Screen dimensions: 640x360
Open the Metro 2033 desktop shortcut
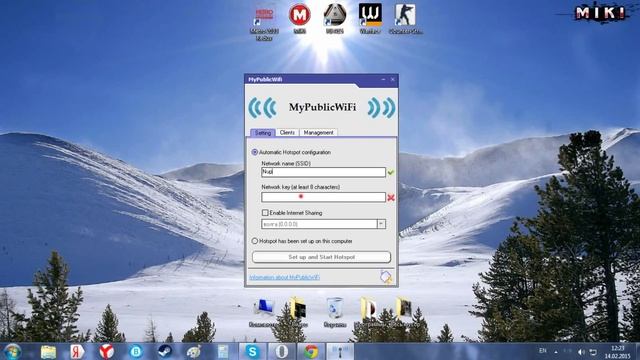pos(264,22)
